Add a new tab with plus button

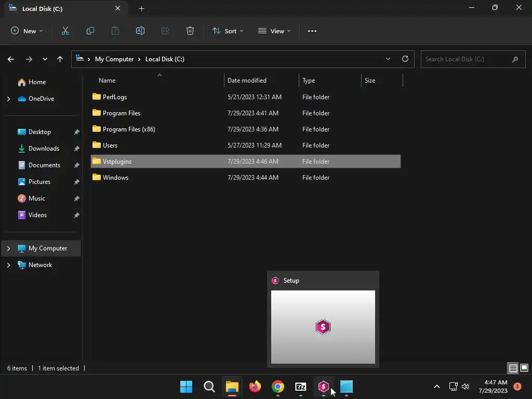point(141,9)
